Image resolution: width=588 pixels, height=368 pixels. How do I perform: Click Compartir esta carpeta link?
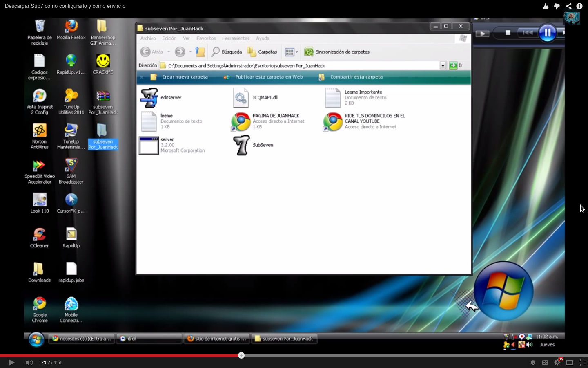pyautogui.click(x=351, y=77)
